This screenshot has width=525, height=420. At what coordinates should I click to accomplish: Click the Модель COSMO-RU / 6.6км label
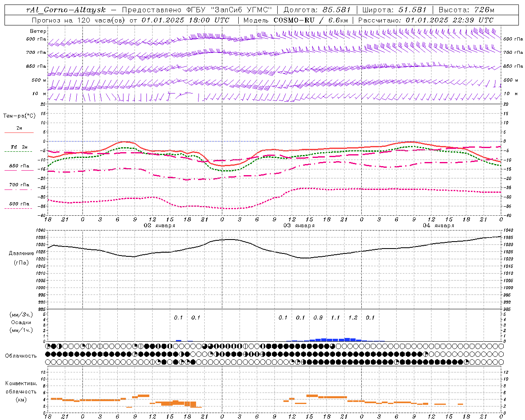pyautogui.click(x=296, y=20)
